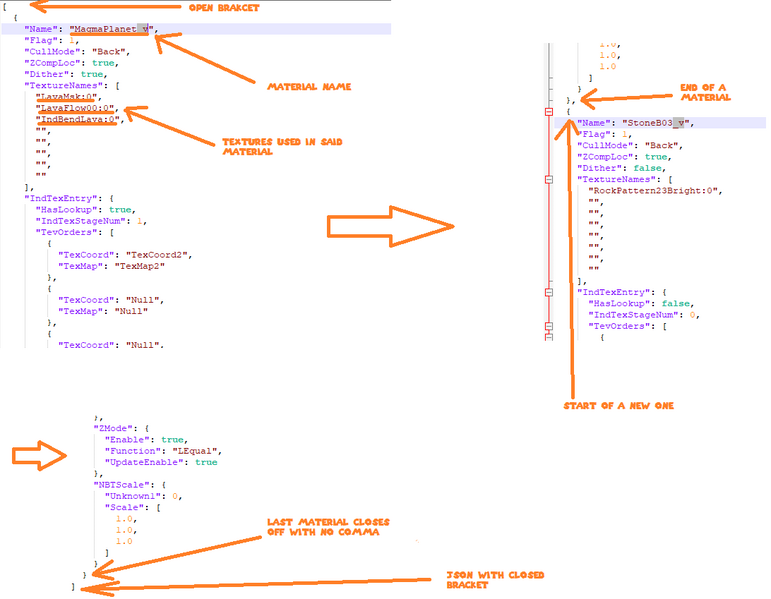
Task: Click the "Dither": true line
Action: [66, 74]
